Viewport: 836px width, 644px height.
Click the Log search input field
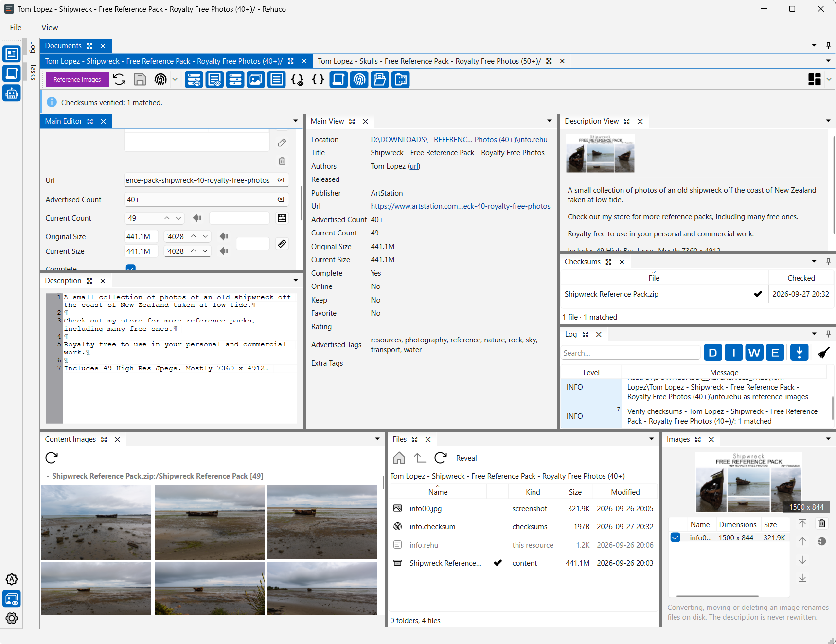pyautogui.click(x=631, y=353)
